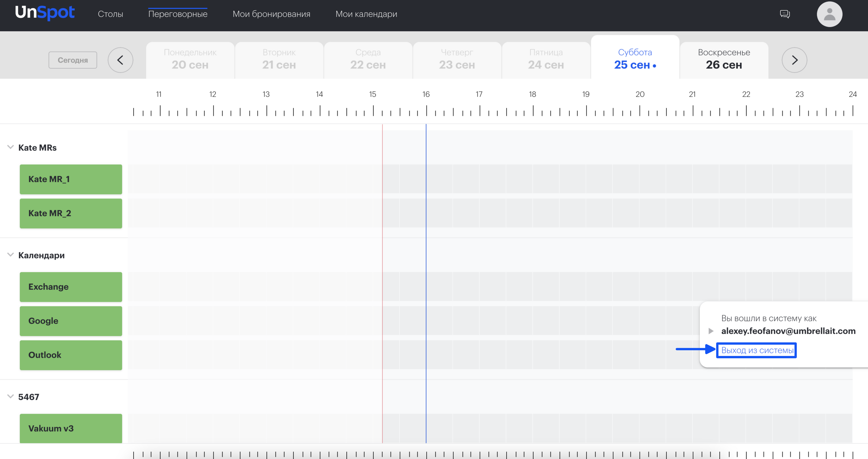
Task: Click Kate MRs group title
Action: click(37, 147)
